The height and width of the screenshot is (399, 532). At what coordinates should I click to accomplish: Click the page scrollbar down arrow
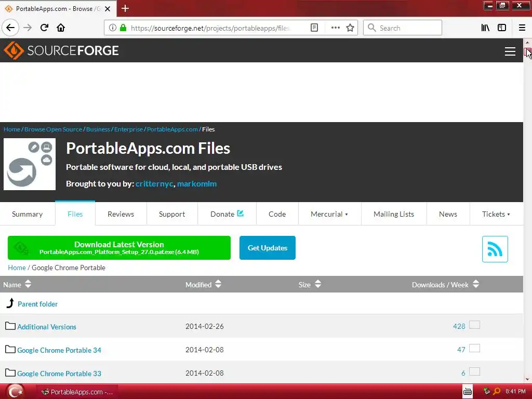[x=527, y=379]
